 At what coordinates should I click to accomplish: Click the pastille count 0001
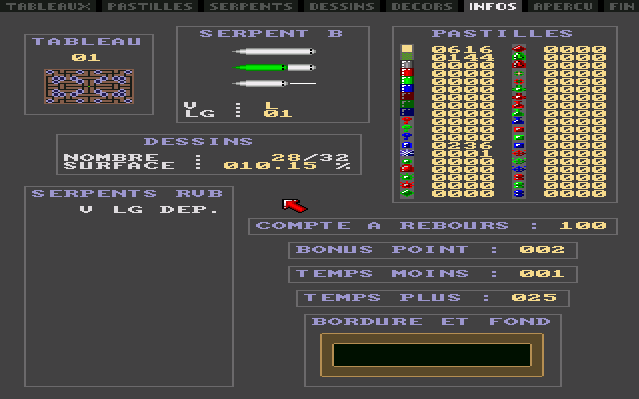(x=462, y=153)
